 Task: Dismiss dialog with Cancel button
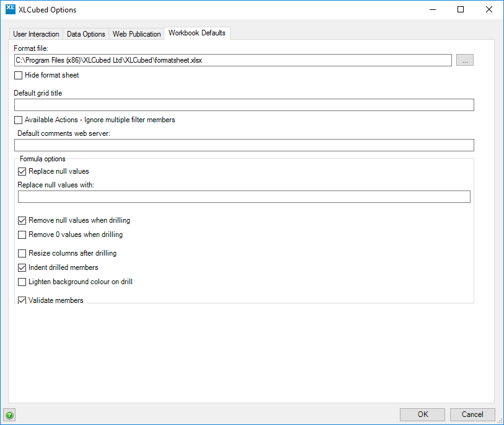point(472,414)
